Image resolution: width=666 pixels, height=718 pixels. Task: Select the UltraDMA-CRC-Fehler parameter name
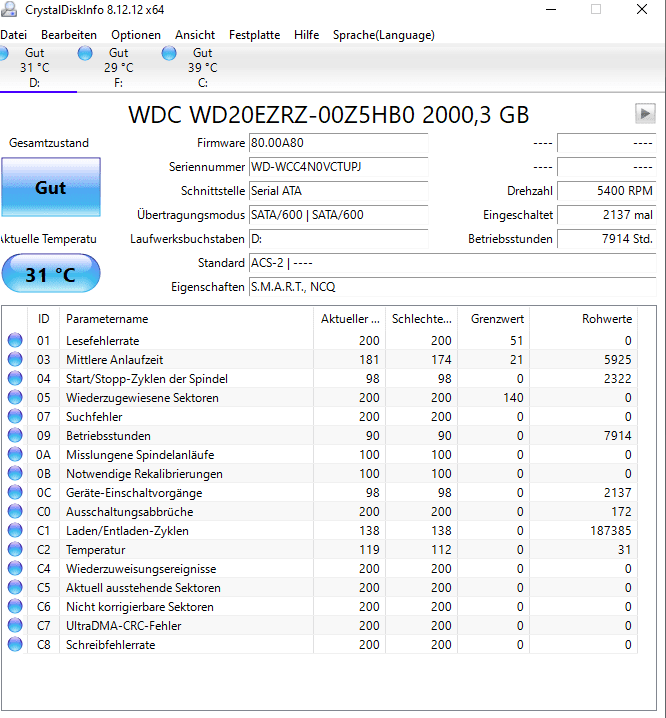tap(123, 626)
